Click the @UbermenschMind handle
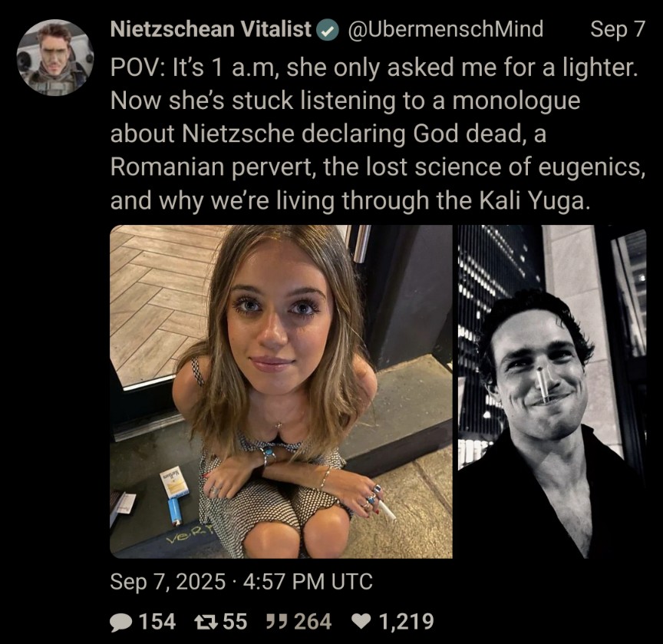The height and width of the screenshot is (644, 663). pos(445,30)
